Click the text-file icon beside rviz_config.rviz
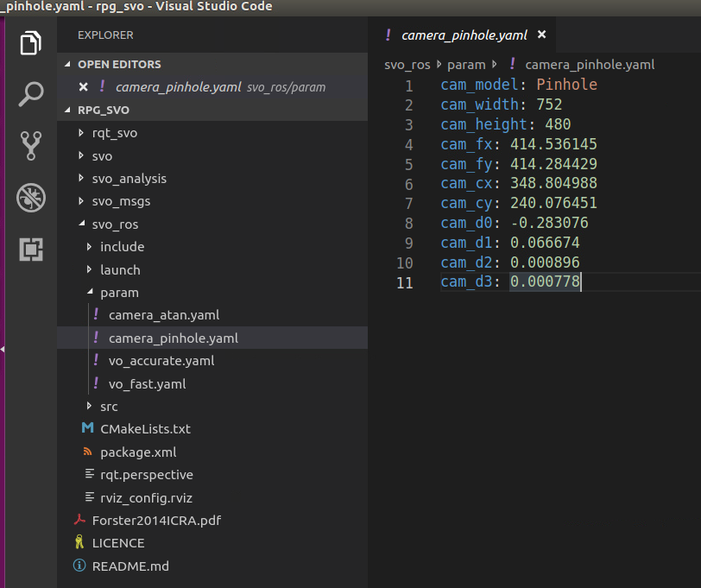This screenshot has width=701, height=588. [90, 496]
